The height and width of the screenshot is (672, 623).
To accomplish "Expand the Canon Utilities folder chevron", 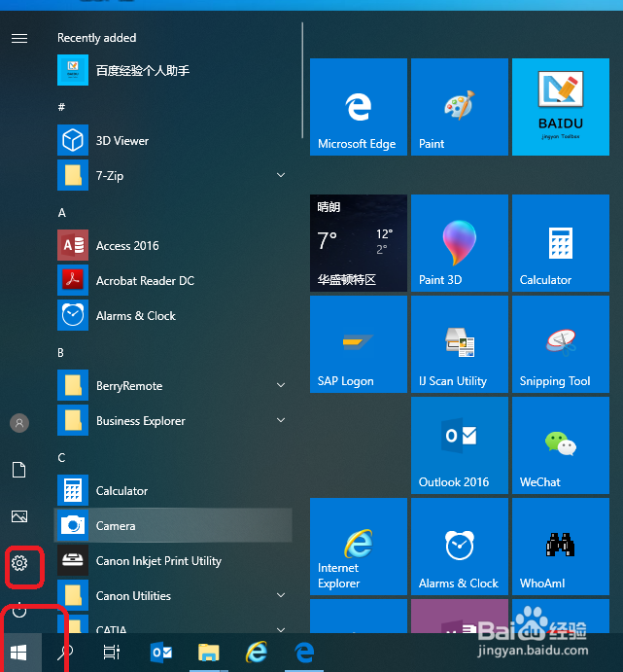I will click(x=281, y=595).
